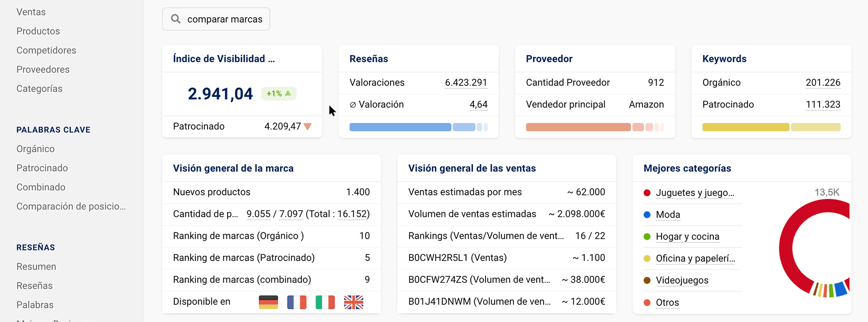Open the Hogar y cocina category link
The width and height of the screenshot is (868, 322).
[x=687, y=237]
